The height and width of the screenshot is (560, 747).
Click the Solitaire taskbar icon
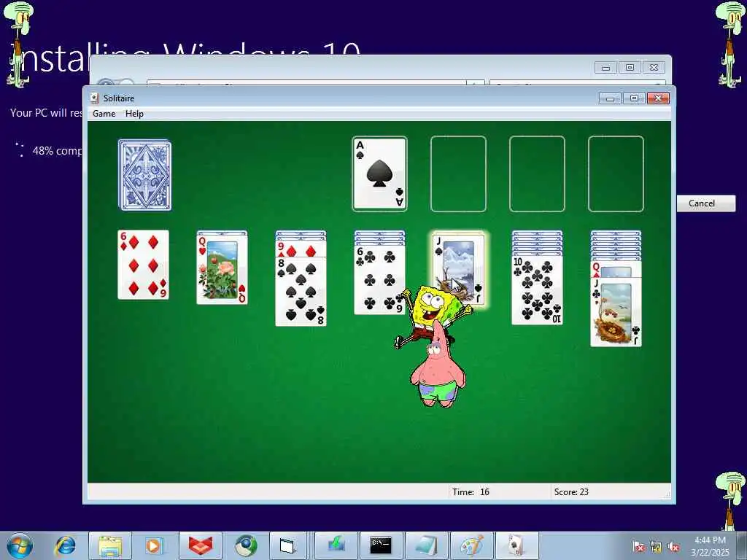(x=516, y=545)
